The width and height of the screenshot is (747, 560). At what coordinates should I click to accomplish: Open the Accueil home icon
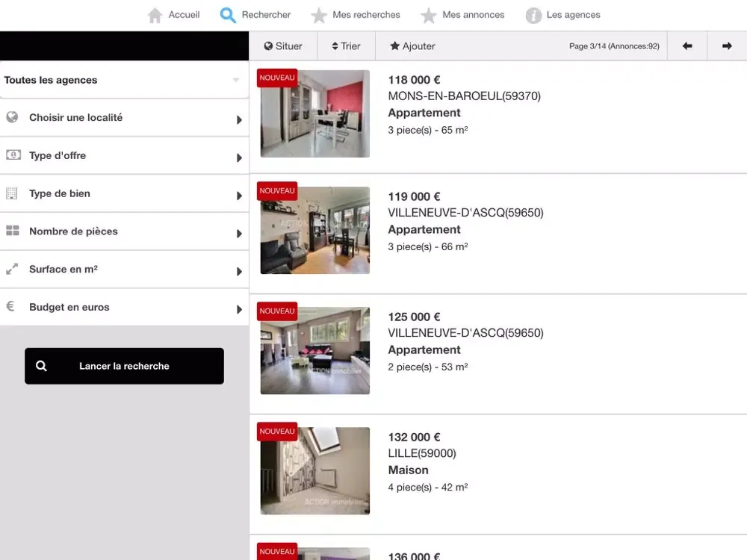click(x=155, y=15)
